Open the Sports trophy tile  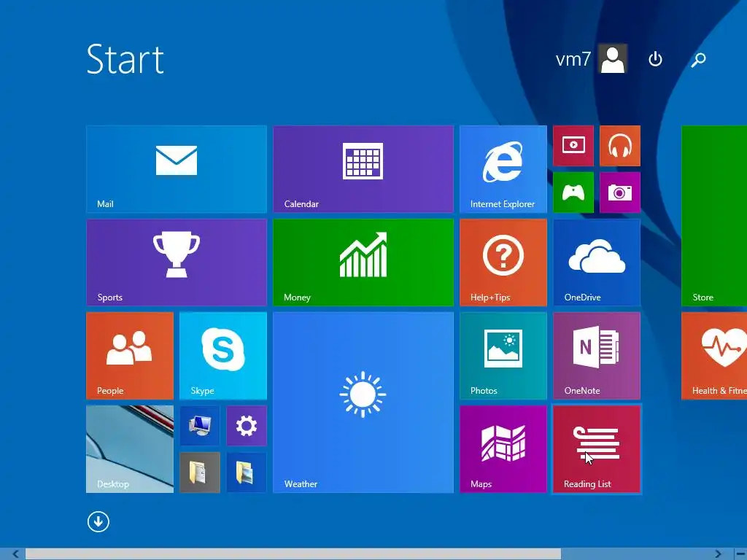click(177, 262)
